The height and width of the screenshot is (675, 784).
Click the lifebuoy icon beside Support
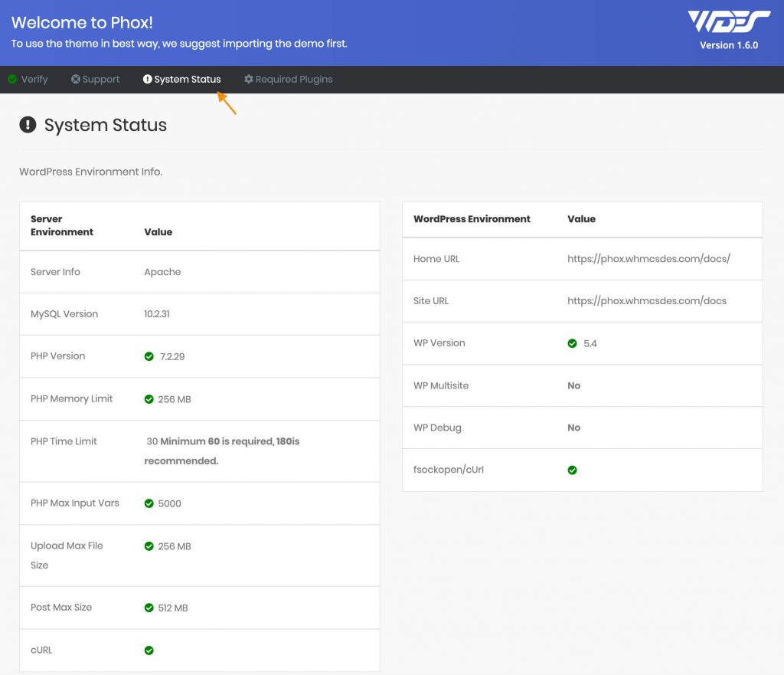click(76, 79)
